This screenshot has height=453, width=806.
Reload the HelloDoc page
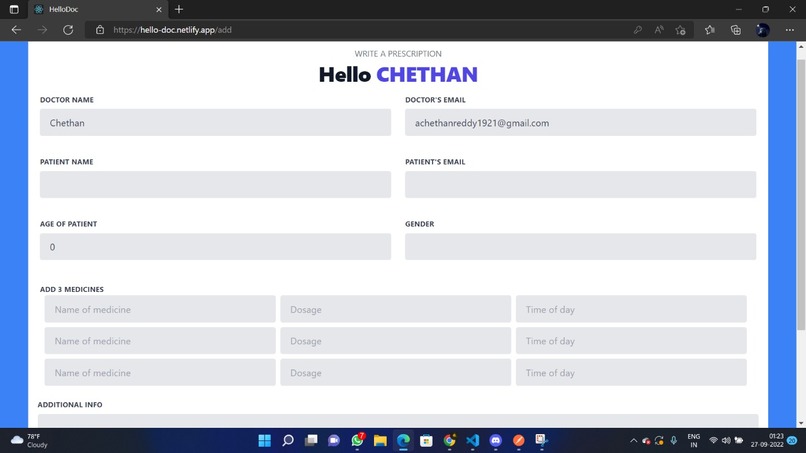(x=68, y=30)
